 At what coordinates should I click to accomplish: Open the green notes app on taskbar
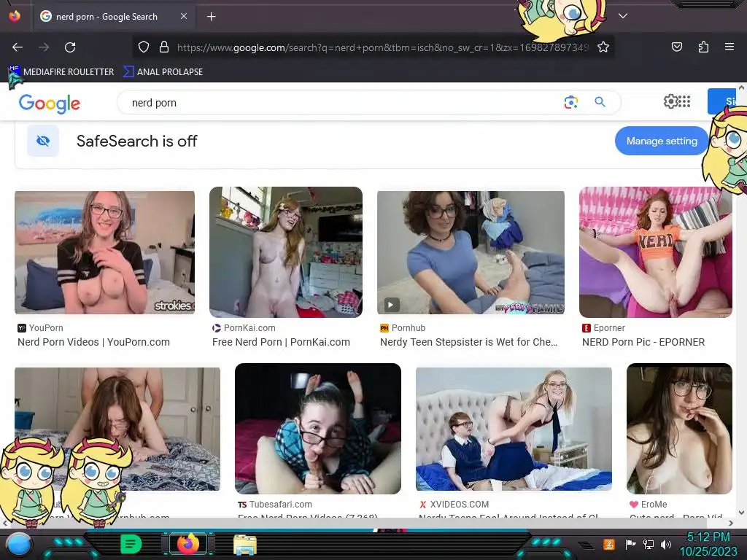tap(131, 544)
